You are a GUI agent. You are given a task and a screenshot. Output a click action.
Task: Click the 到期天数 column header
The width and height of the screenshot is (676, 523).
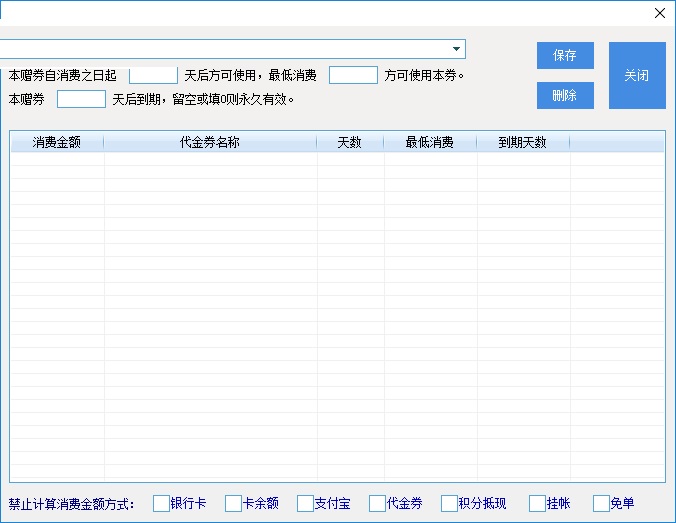(523, 142)
